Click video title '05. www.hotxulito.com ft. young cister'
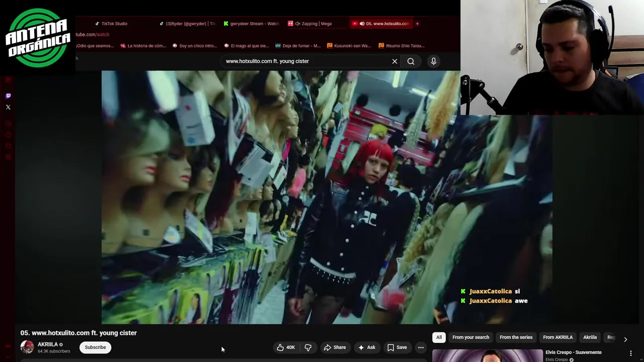The image size is (644, 362). tap(78, 333)
